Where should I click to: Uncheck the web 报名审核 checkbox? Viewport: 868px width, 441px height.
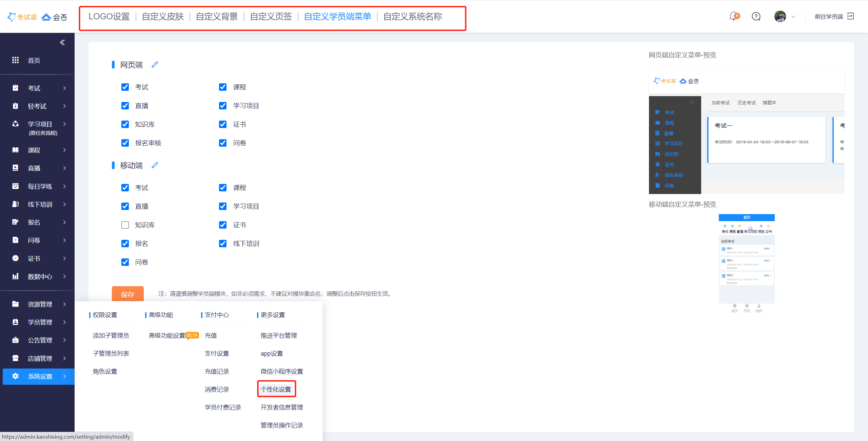pos(125,143)
